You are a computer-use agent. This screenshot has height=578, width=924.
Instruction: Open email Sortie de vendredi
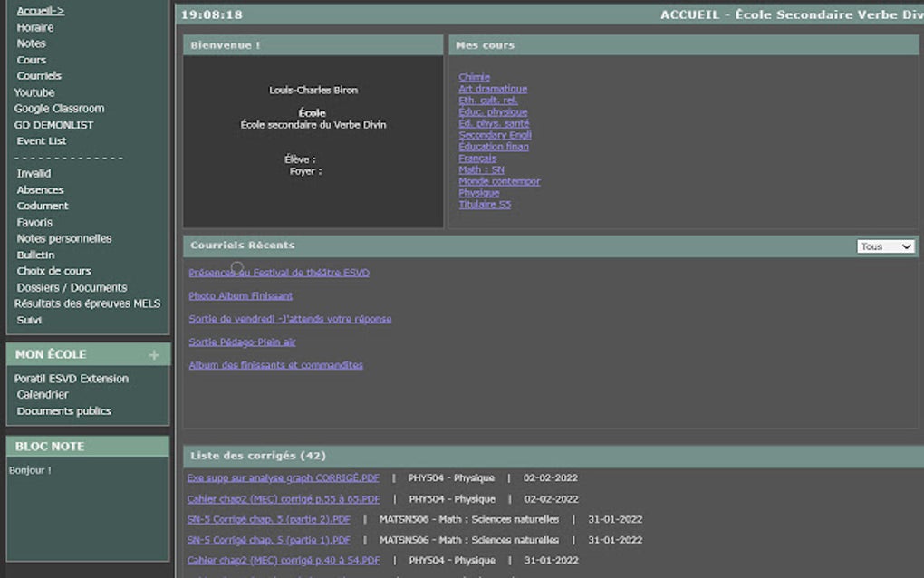290,319
